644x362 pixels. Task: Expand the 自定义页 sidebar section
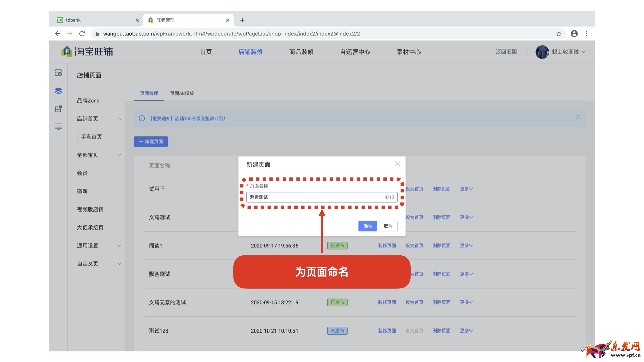(x=119, y=264)
